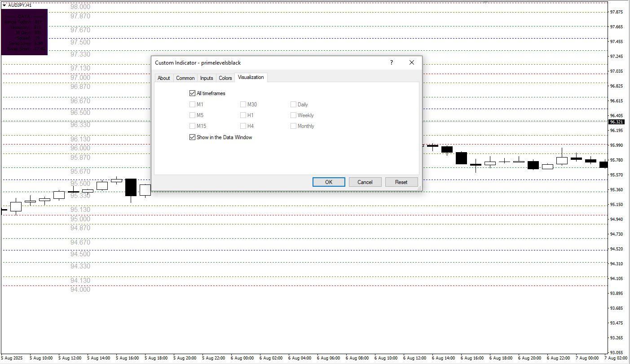Select the Monthly timeframe checkbox

[294, 126]
